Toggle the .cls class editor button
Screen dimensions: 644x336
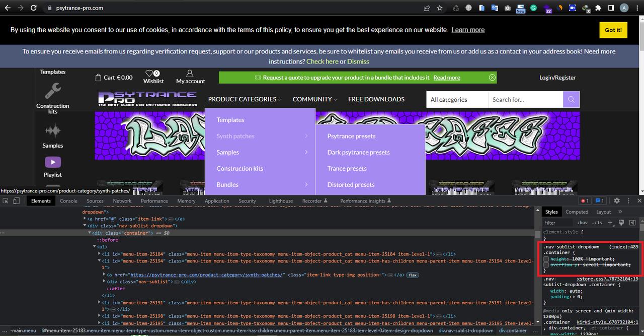(597, 222)
